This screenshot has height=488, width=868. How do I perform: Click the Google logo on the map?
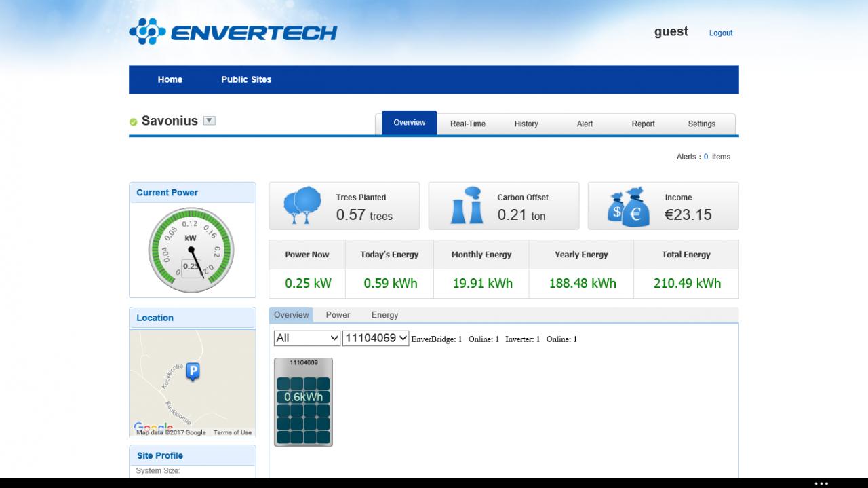tap(153, 428)
